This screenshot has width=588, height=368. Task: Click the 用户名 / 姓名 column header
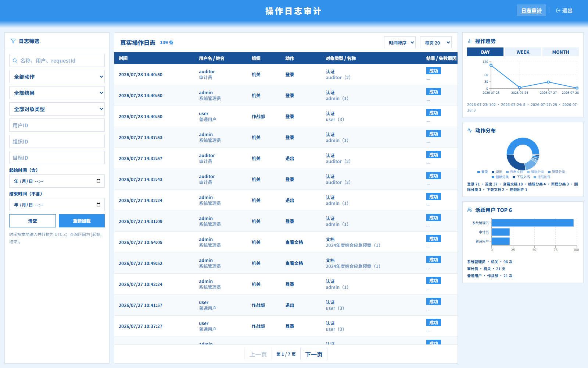pyautogui.click(x=211, y=58)
